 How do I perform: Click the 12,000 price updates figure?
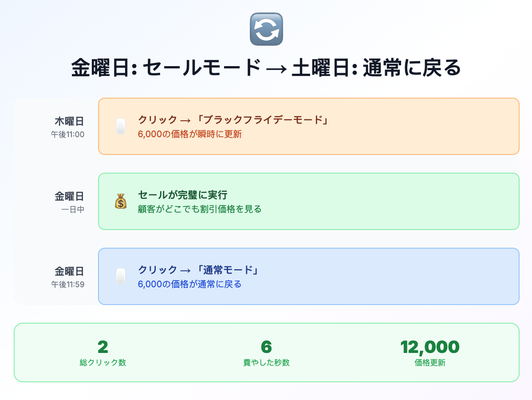(x=430, y=347)
